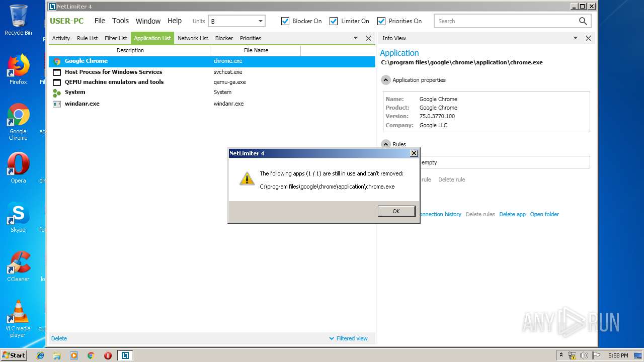Click OK in the warning dialog

click(x=396, y=211)
